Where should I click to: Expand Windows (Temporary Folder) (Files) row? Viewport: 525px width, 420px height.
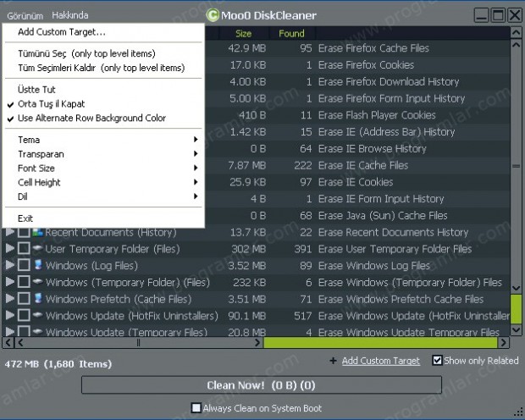pyautogui.click(x=10, y=282)
